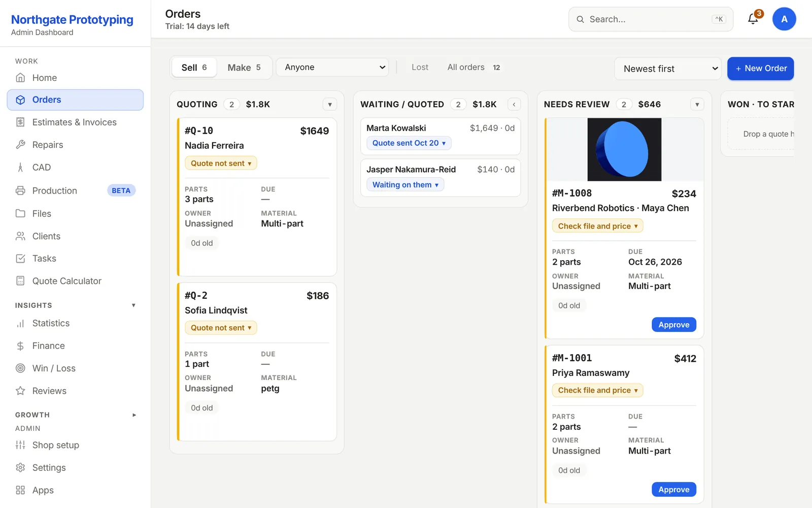Show All orders filter

coord(473,67)
